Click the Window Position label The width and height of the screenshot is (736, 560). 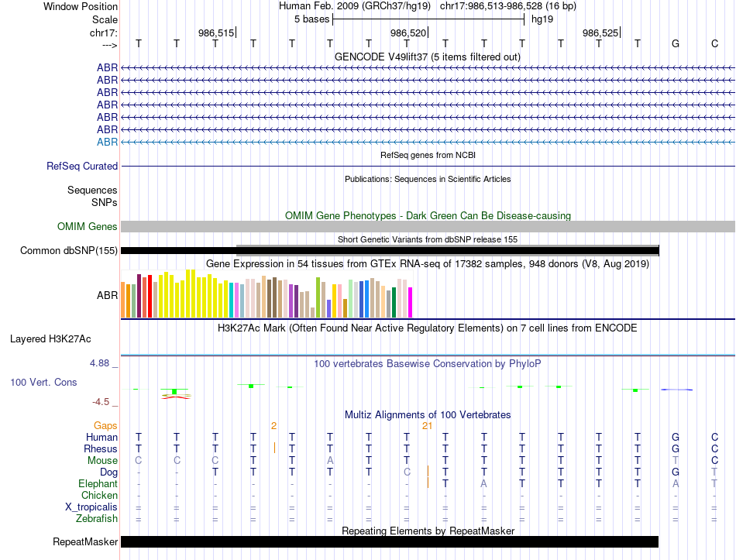(81, 6)
